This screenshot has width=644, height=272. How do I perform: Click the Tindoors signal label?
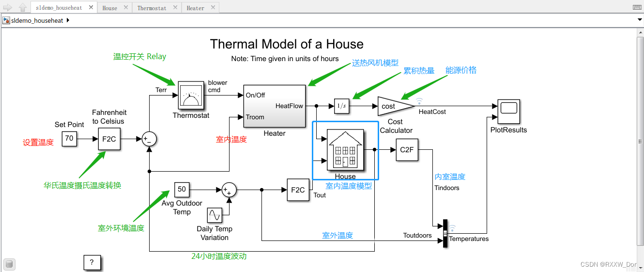pyautogui.click(x=447, y=188)
